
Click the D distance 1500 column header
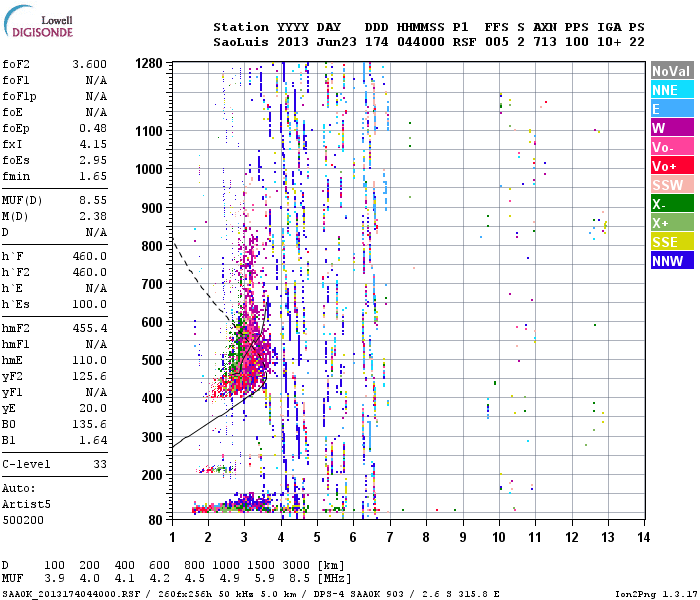pyautogui.click(x=261, y=565)
